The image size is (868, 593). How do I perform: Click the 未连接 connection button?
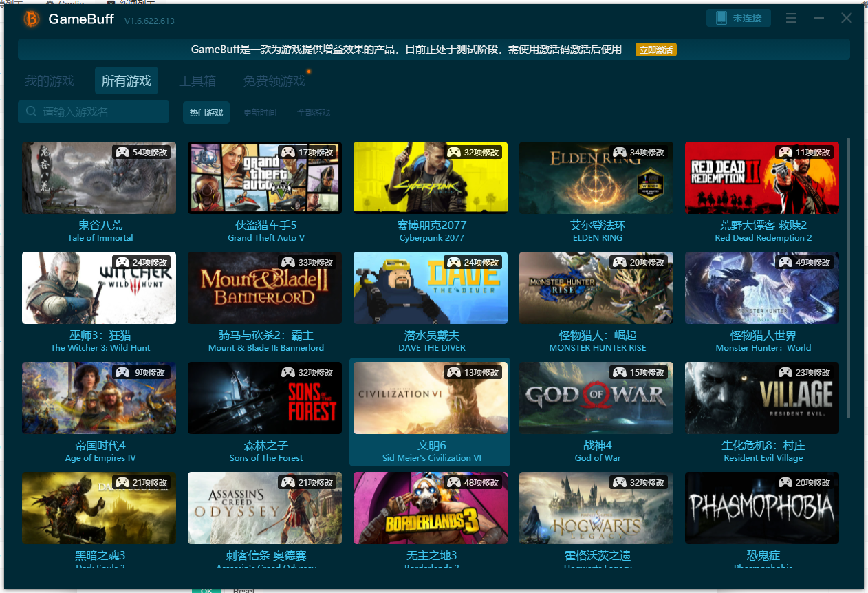739,18
